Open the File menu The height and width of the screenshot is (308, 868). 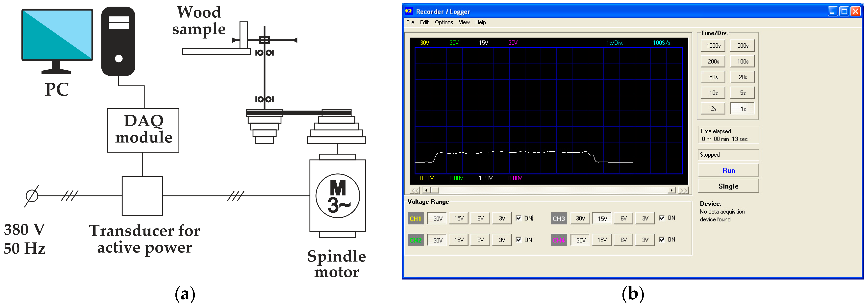pos(410,22)
